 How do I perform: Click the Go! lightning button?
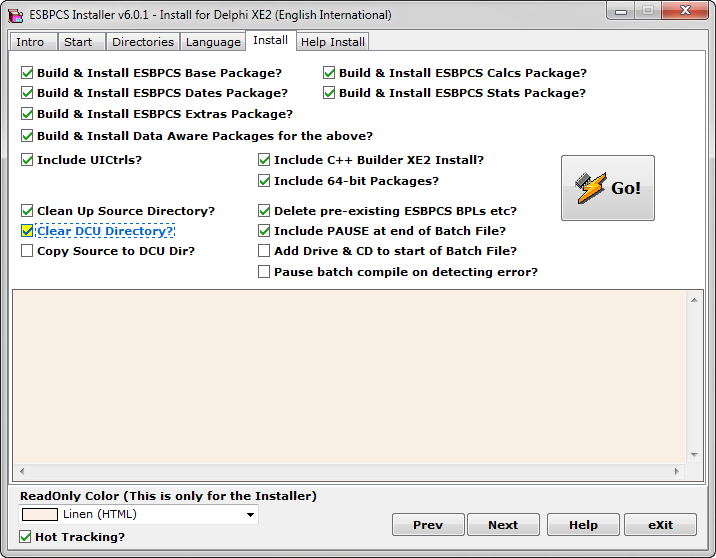click(607, 188)
